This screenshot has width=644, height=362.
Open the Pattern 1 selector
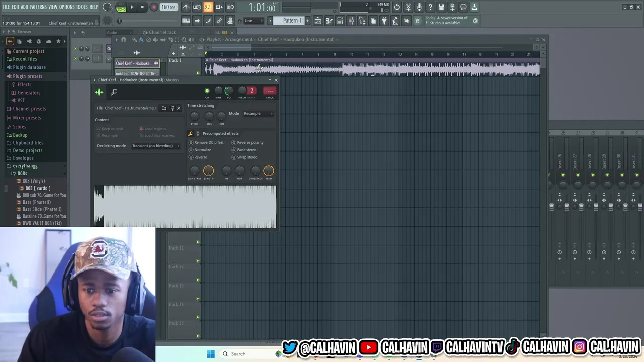(x=291, y=21)
